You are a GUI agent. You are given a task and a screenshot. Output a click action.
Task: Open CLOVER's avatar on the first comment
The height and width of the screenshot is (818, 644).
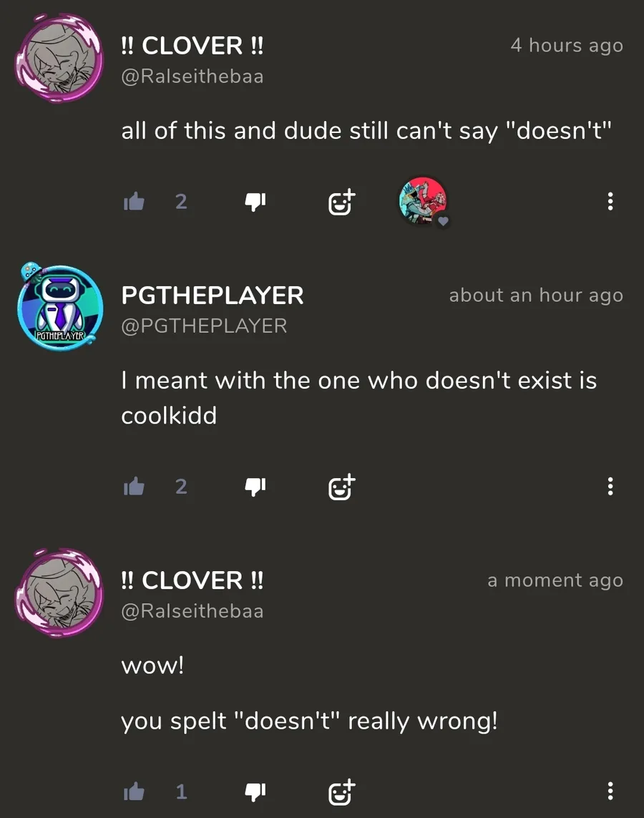59,58
